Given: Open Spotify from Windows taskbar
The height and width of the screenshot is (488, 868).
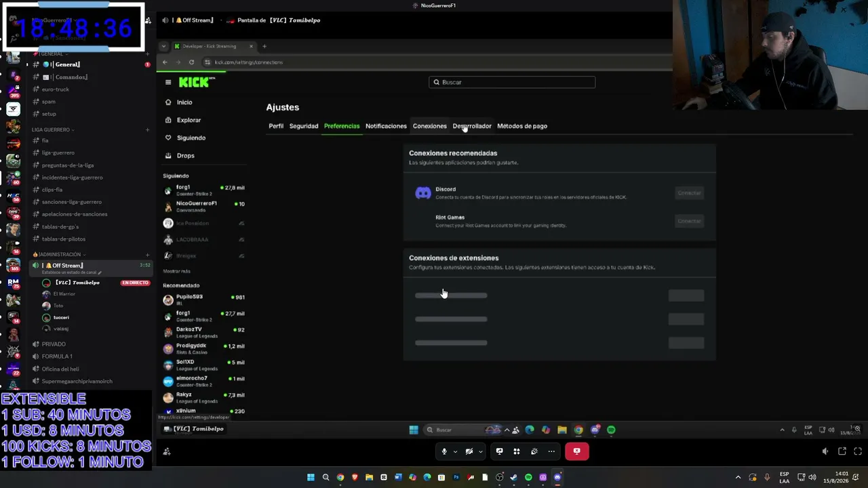Looking at the screenshot, I should 528,477.
